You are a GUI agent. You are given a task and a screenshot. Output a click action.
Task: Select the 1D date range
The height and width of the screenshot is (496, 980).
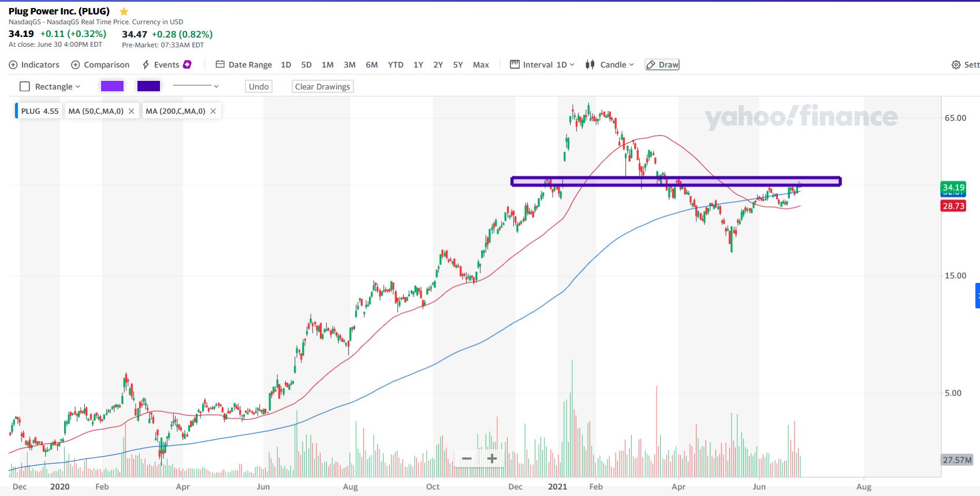tap(286, 65)
